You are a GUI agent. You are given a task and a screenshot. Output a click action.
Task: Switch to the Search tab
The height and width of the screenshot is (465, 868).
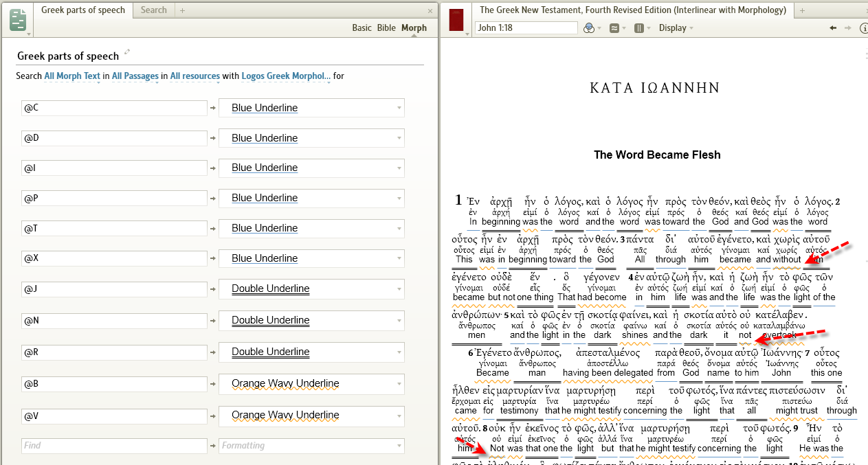tap(153, 10)
